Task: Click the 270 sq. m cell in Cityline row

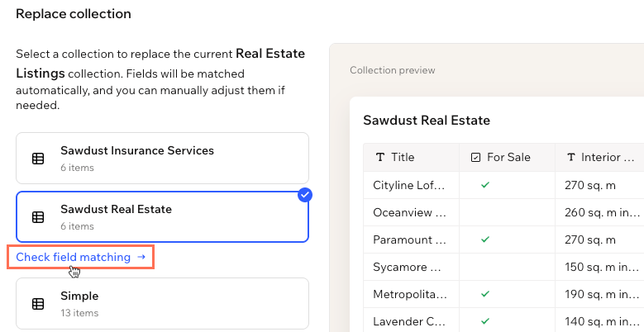Action: 599,185
